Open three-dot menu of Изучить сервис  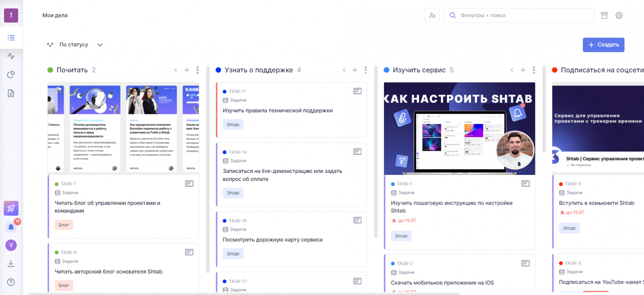point(534,70)
